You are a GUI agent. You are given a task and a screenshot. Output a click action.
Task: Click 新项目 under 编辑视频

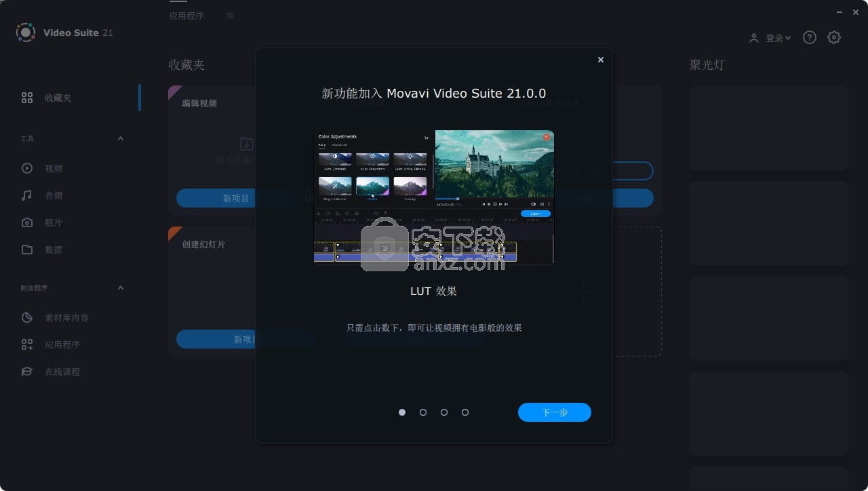coord(236,198)
